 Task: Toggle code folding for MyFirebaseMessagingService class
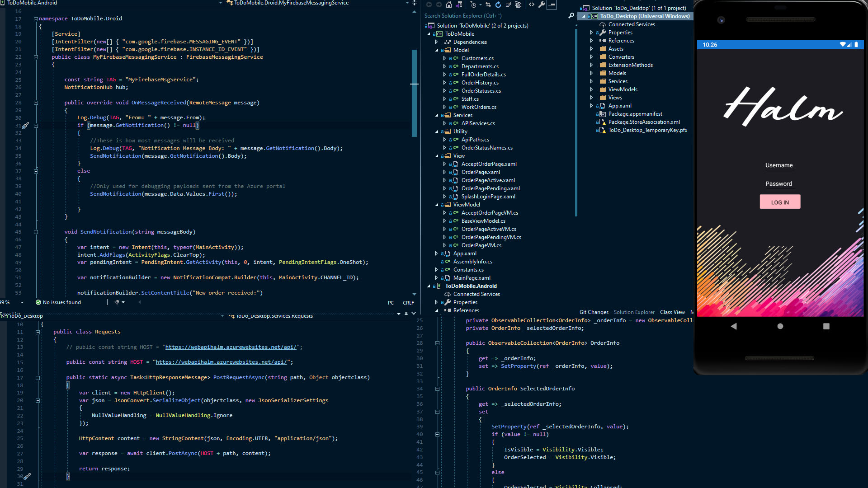[x=36, y=57]
